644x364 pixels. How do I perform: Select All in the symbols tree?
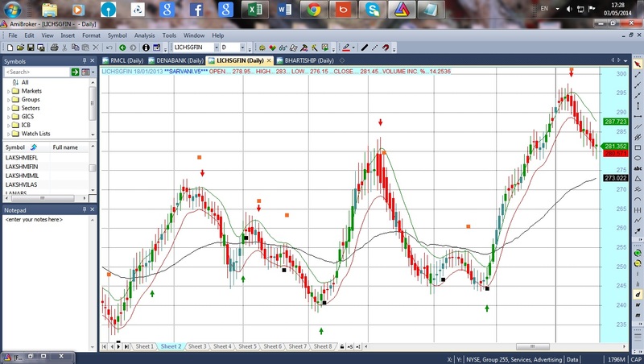click(x=25, y=82)
